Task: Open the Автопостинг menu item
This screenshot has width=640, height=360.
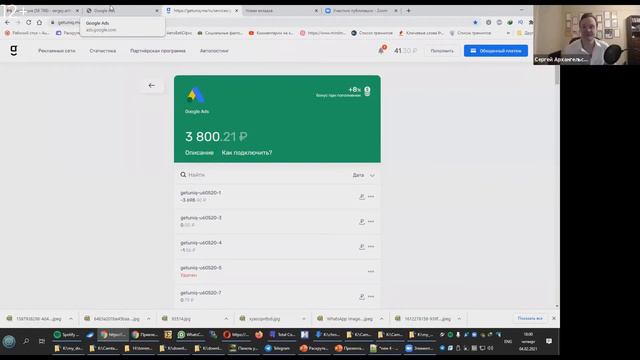Action: 214,51
